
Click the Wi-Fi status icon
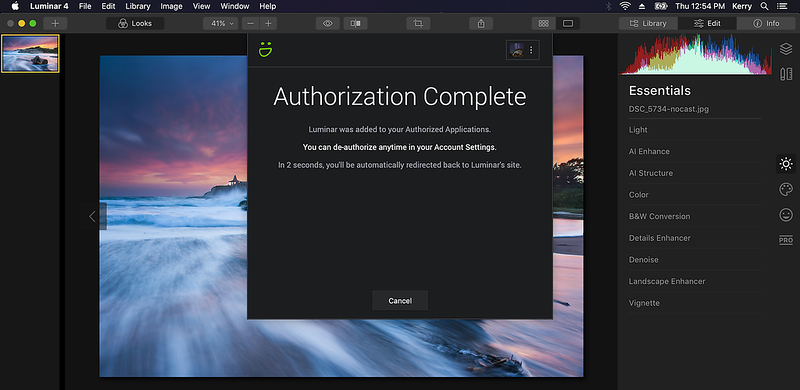point(625,6)
